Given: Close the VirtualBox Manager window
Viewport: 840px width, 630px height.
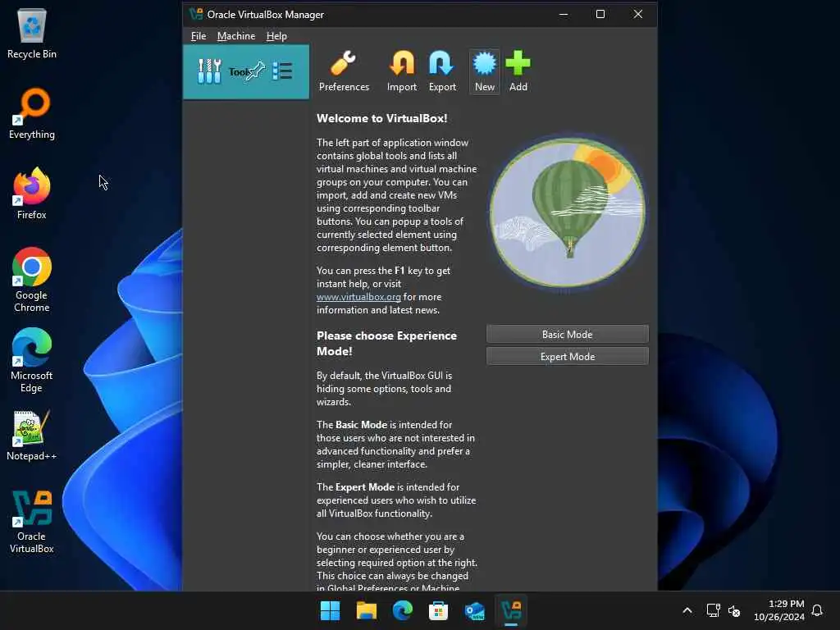Looking at the screenshot, I should (x=637, y=14).
